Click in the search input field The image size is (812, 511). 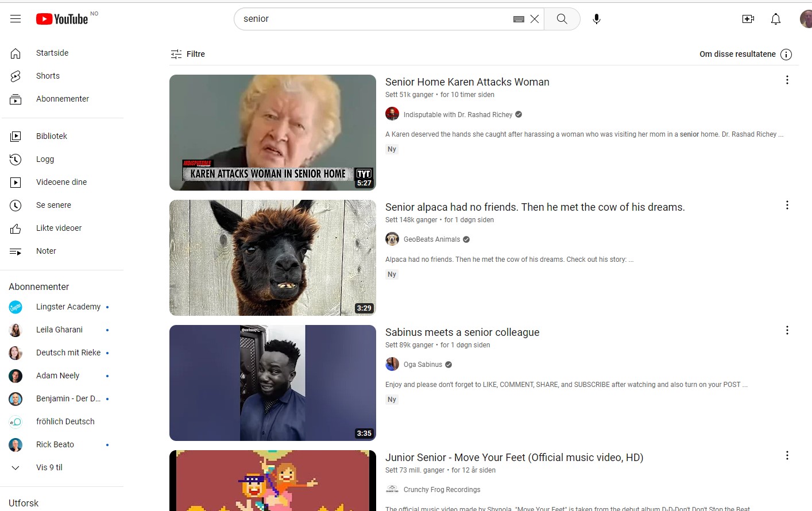373,19
